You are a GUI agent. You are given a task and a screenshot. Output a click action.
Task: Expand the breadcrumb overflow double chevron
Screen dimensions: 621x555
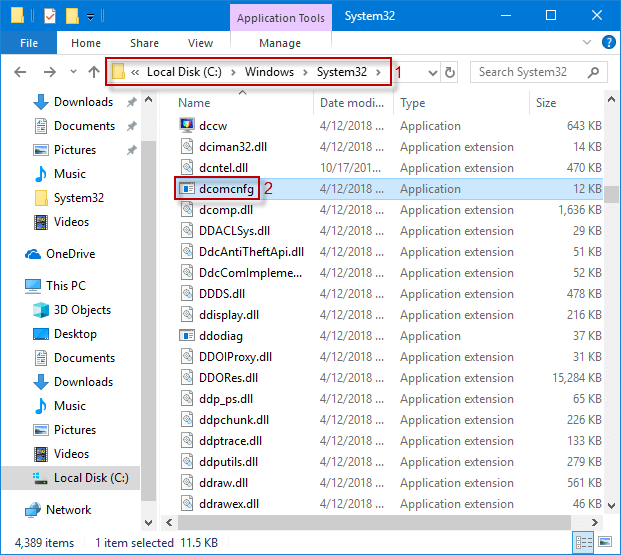point(135,72)
